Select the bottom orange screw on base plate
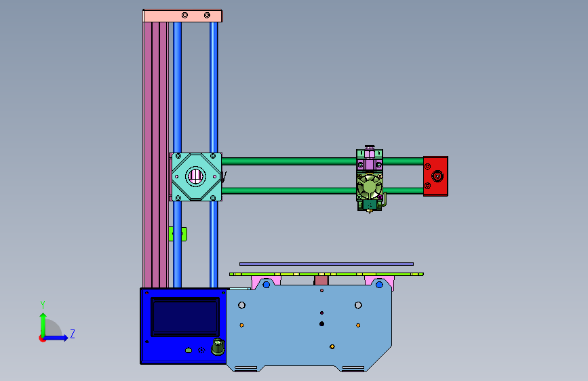Image resolution: width=588 pixels, height=381 pixels. (332, 347)
